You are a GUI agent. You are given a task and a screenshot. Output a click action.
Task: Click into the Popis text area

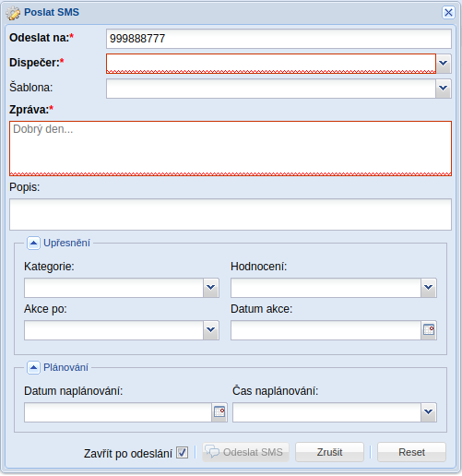pyautogui.click(x=231, y=214)
